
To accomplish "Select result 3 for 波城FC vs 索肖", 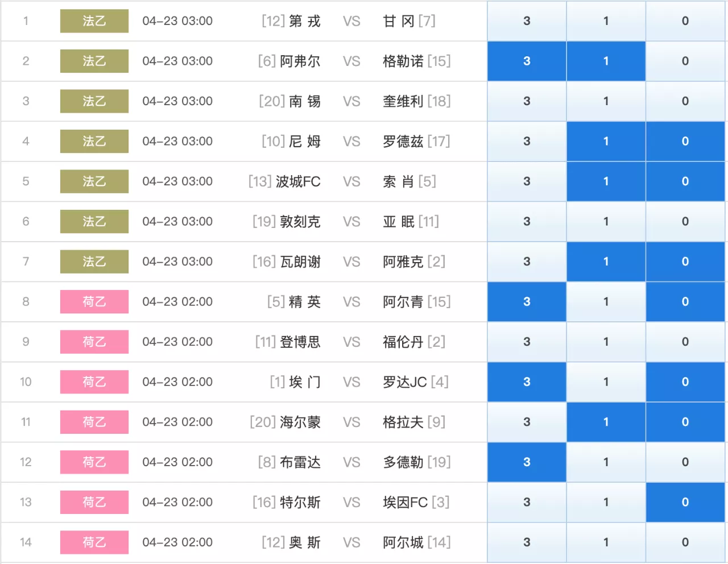I will tap(527, 181).
